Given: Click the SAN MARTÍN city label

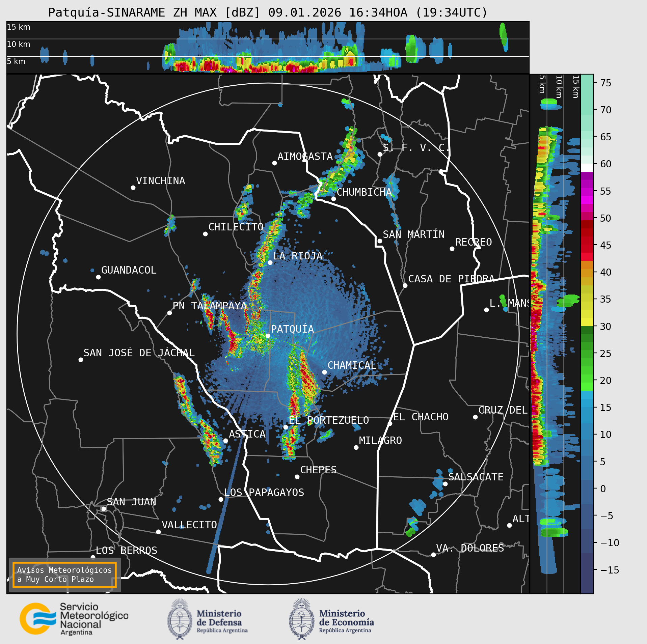Looking at the screenshot, I should pyautogui.click(x=414, y=234).
